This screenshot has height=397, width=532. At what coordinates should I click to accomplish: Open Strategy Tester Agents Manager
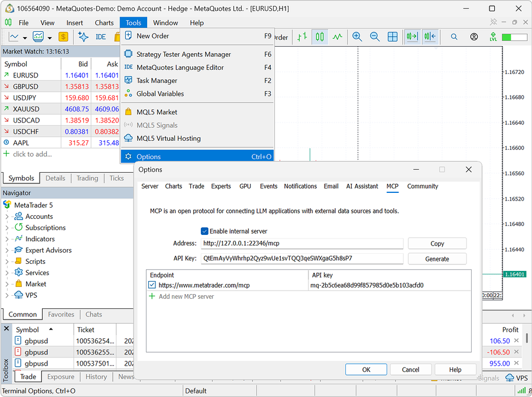[197, 54]
